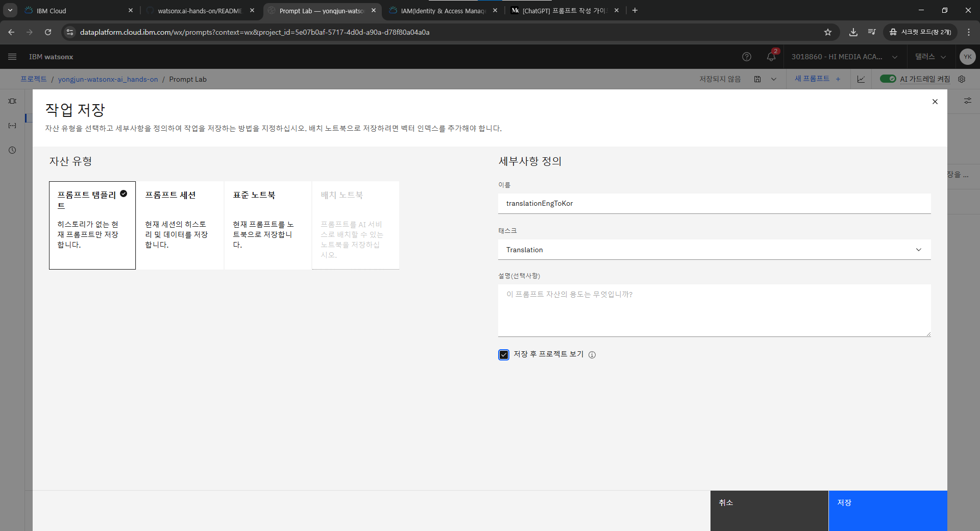Screen dimensions: 980x531
Task: Open the prompt variables sidebar icon
Action: (12, 126)
